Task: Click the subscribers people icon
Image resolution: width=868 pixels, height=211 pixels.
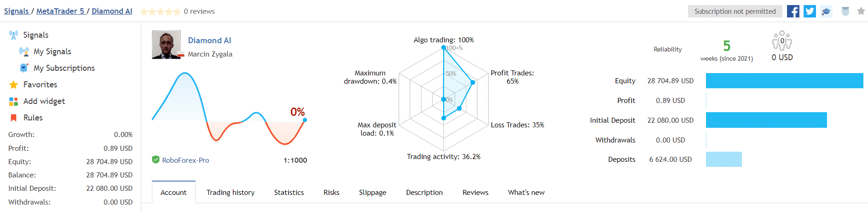Action: coord(782,40)
